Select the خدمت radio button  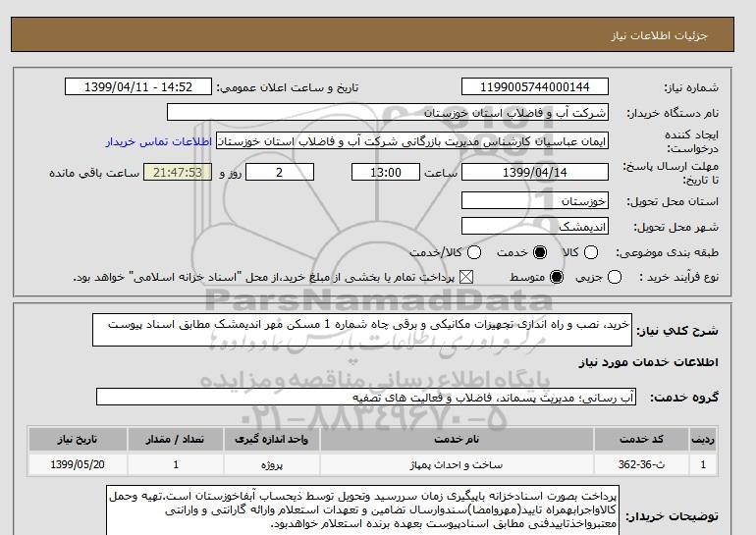540,252
